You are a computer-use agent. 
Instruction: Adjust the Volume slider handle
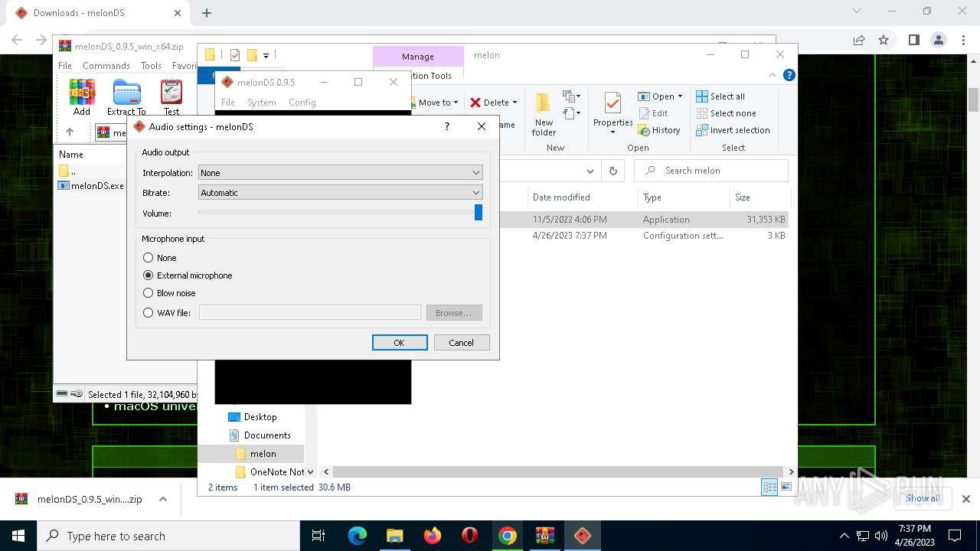479,213
